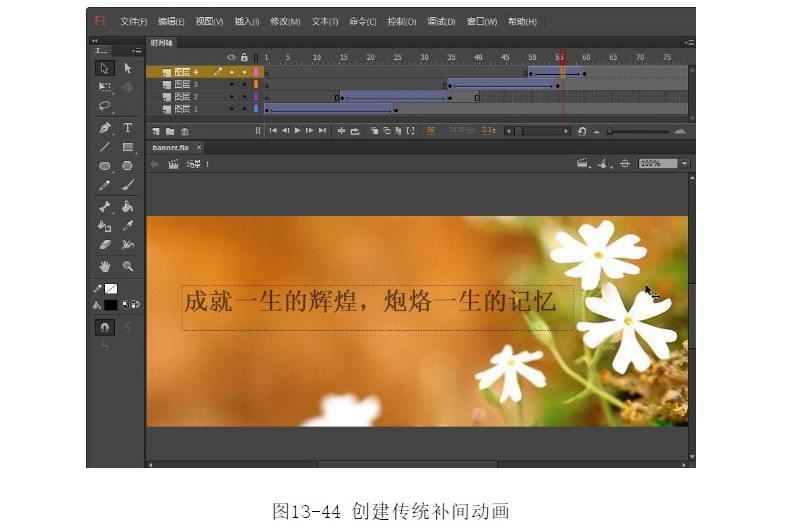Toggle the Snap to Objects magnet button
This screenshot has width=797, height=522.
[105, 327]
